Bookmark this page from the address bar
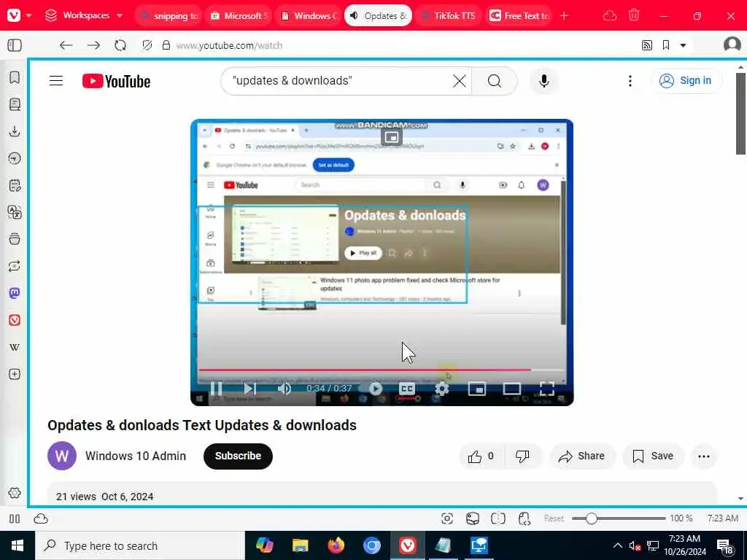Image resolution: width=747 pixels, height=560 pixels. click(666, 45)
